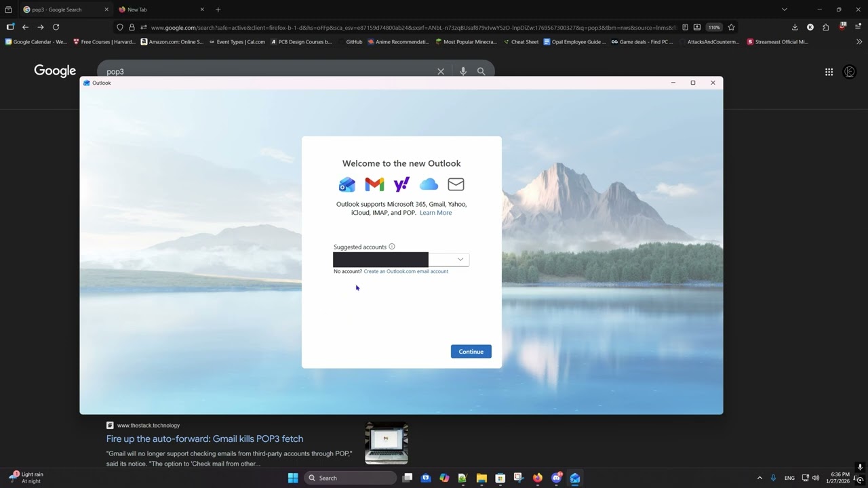Show hidden system tray icons

click(x=759, y=478)
